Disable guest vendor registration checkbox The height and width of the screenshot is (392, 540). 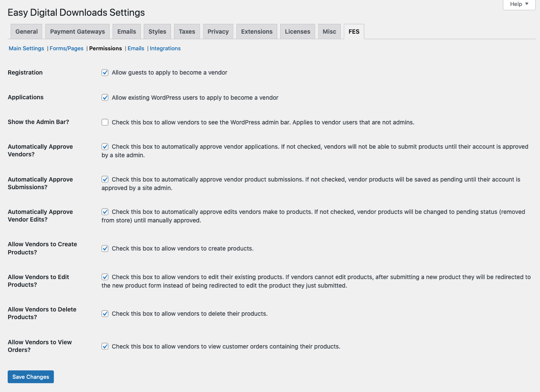pos(105,73)
